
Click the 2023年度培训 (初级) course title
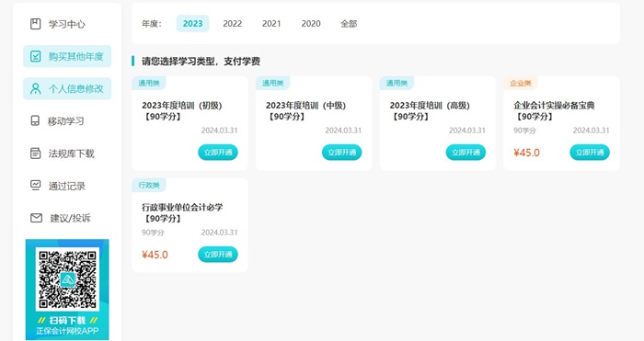point(182,111)
